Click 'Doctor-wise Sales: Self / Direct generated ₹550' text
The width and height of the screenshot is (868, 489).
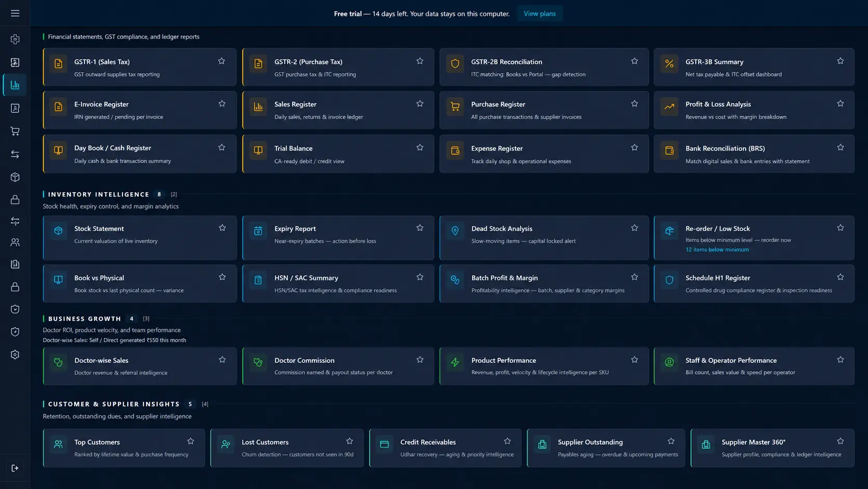[114, 340]
